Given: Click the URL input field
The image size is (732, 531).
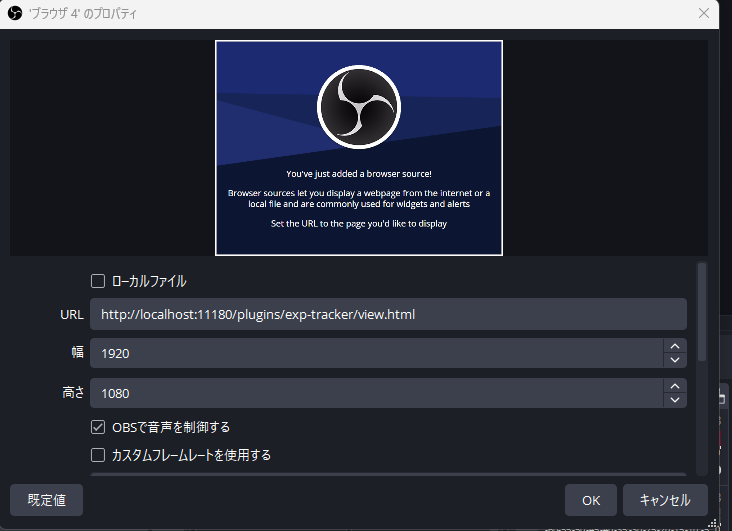Looking at the screenshot, I should tap(388, 314).
